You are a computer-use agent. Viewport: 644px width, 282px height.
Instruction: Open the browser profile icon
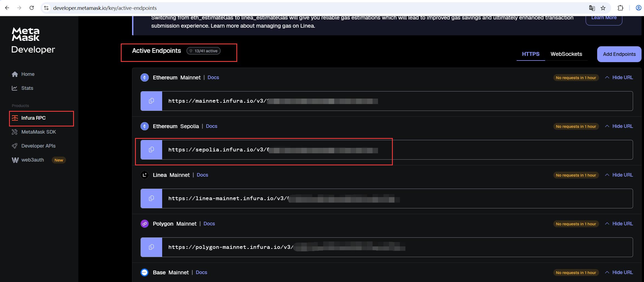638,8
